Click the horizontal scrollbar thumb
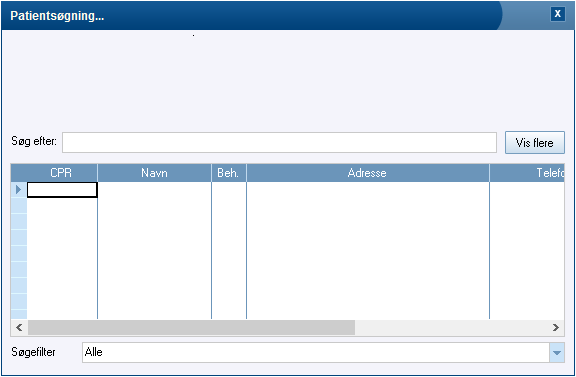 pos(191,327)
